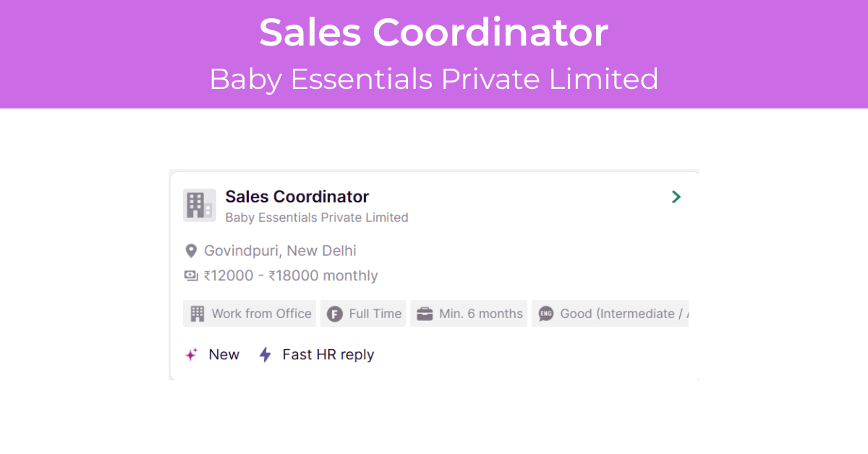Click the Govindpuri, New Delhi location text
Image resolution: width=868 pixels, height=454 pixels.
click(280, 251)
